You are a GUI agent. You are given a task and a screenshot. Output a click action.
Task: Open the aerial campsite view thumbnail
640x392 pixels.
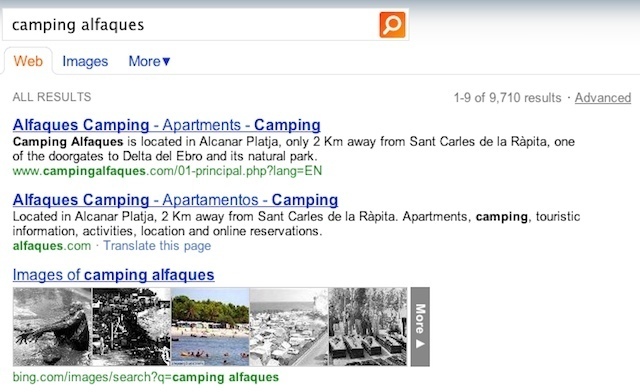coord(289,327)
